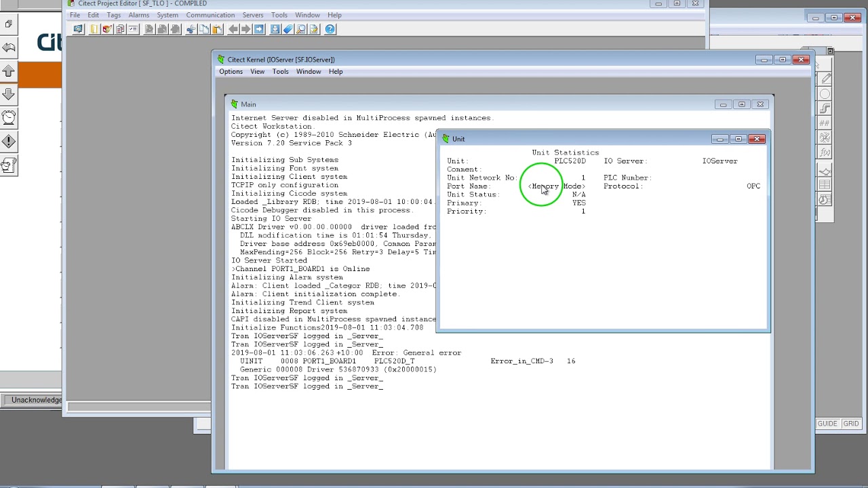Image resolution: width=868 pixels, height=488 pixels.
Task: Click the Unacknowledged tab at bottom left
Action: 33,400
